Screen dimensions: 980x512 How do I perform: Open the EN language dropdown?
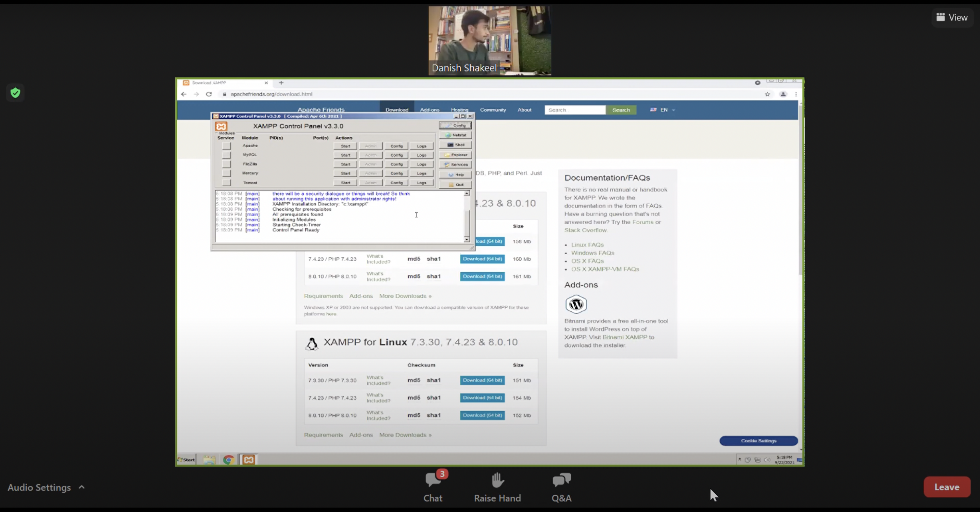point(664,110)
